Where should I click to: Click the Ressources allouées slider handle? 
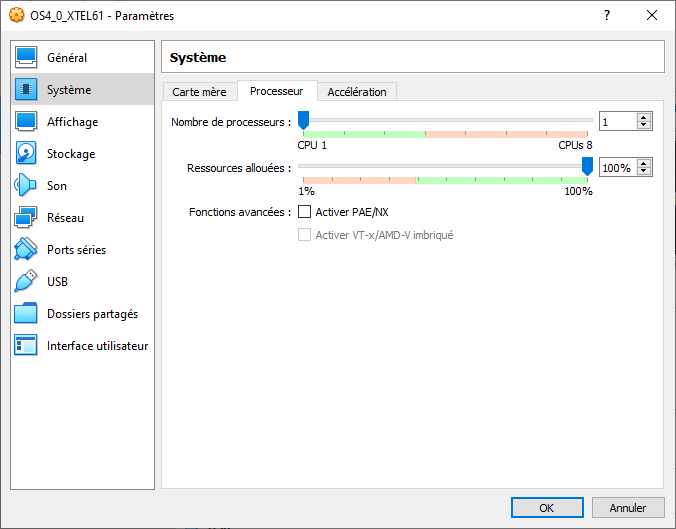[588, 166]
